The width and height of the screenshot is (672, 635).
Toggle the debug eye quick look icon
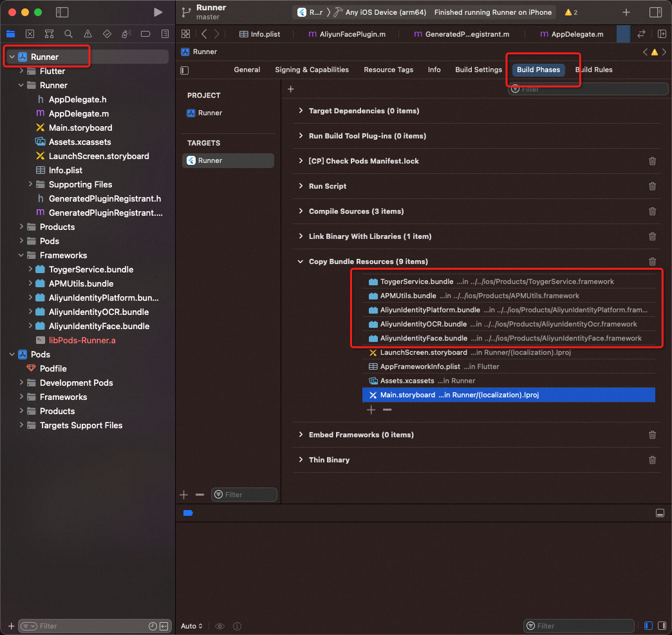click(x=219, y=627)
